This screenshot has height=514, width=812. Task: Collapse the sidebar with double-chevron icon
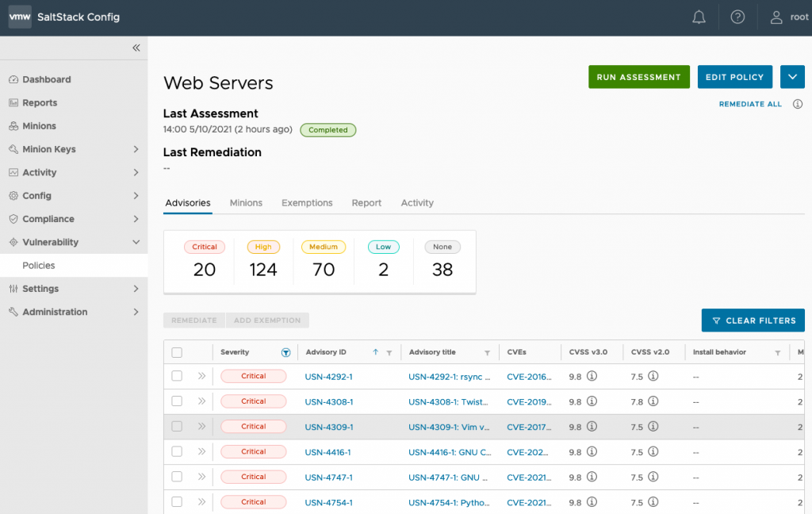coord(136,48)
